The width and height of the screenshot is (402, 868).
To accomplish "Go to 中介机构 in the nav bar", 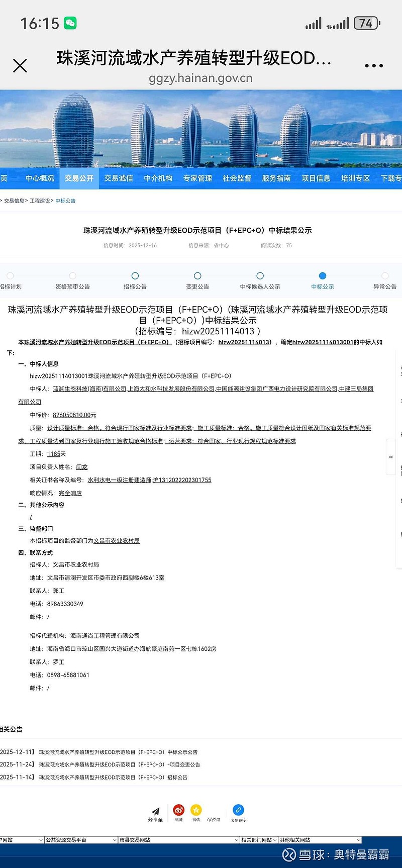I will [x=158, y=178].
